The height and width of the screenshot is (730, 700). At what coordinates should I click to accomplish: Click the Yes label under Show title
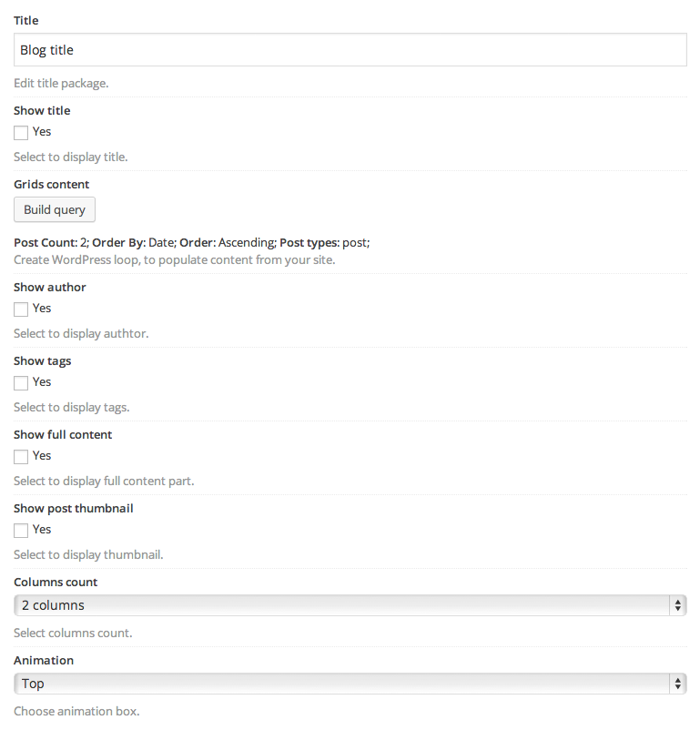42,132
